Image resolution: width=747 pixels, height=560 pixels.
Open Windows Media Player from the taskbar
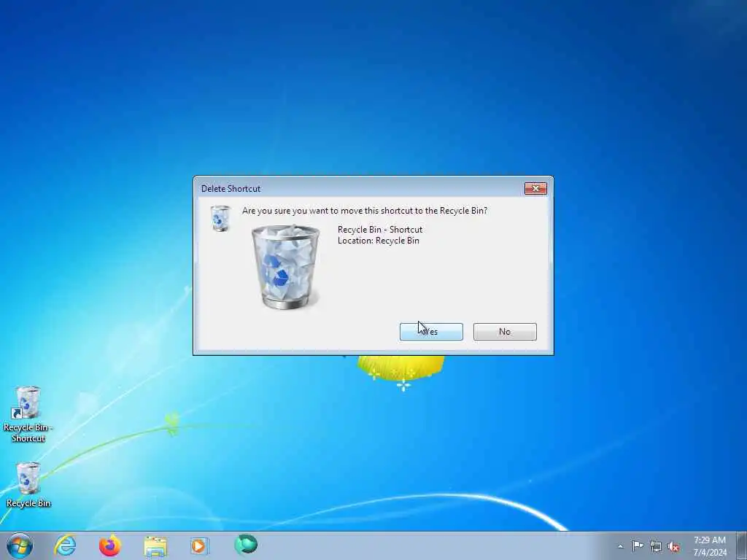coord(199,545)
